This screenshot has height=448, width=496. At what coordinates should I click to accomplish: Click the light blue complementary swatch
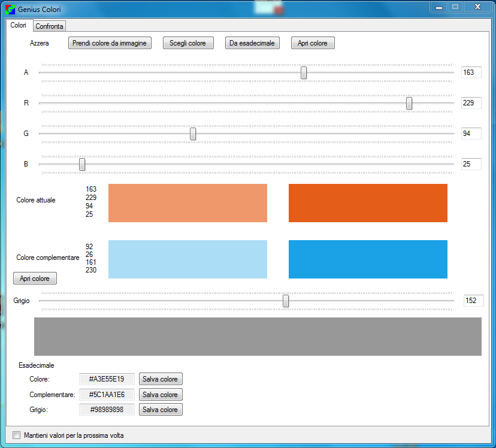point(187,259)
